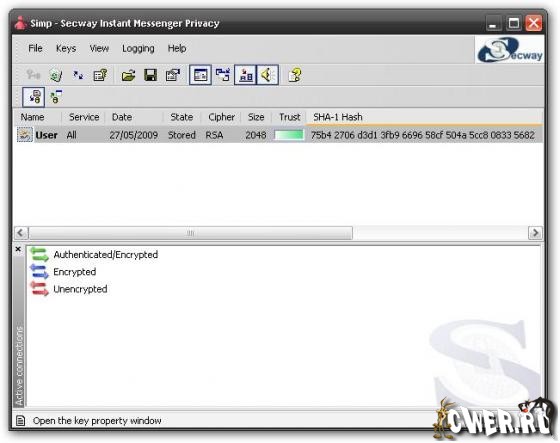The height and width of the screenshot is (443, 560).
Task: Open the Help menu
Action: tap(177, 48)
